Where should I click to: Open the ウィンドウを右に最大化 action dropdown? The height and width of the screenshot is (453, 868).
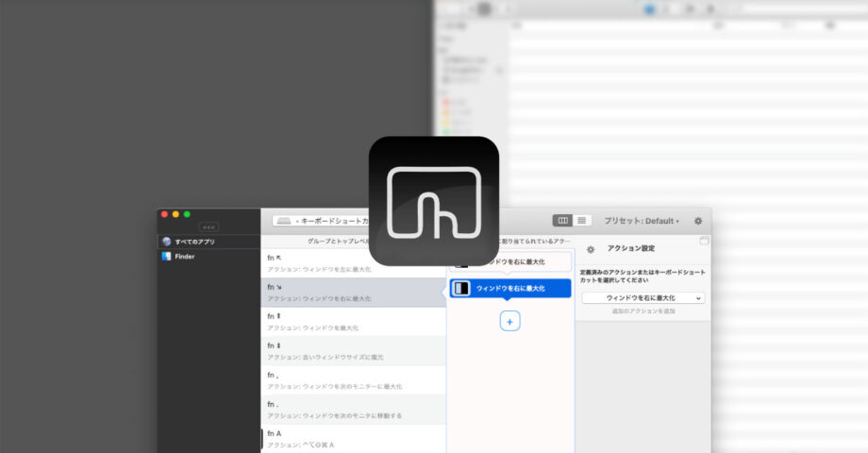[x=643, y=298]
